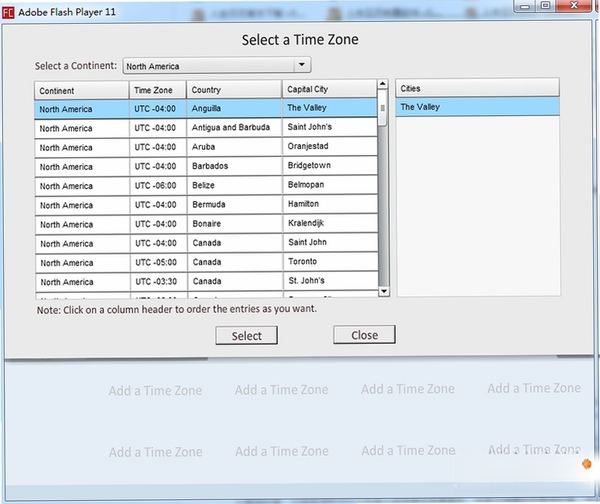600x504 pixels.
Task: Click table scrollbar up arrow
Action: pyautogui.click(x=383, y=84)
